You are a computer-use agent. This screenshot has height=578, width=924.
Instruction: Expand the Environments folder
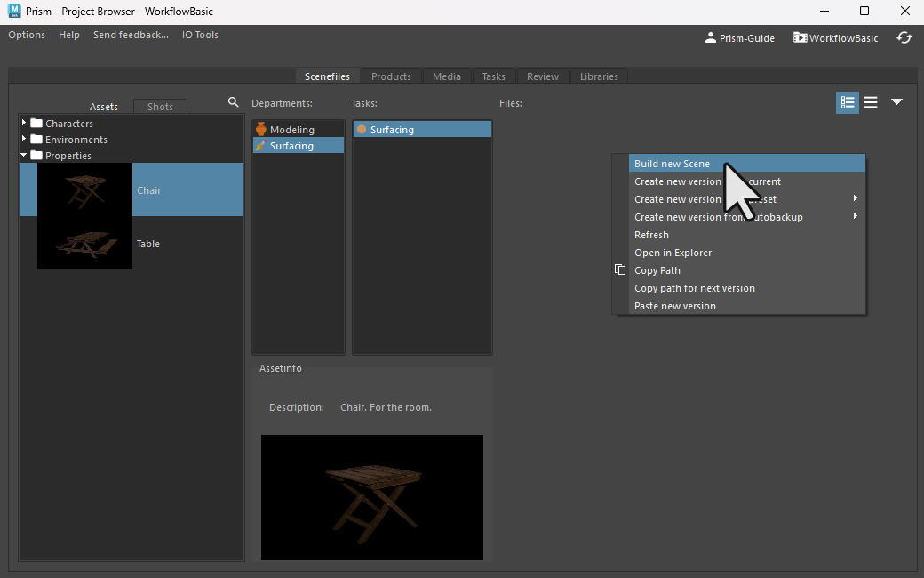click(x=22, y=139)
